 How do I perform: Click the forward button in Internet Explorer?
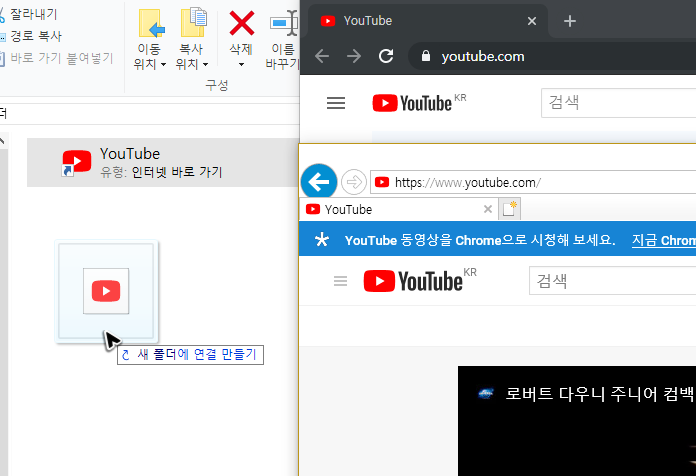pyautogui.click(x=354, y=182)
